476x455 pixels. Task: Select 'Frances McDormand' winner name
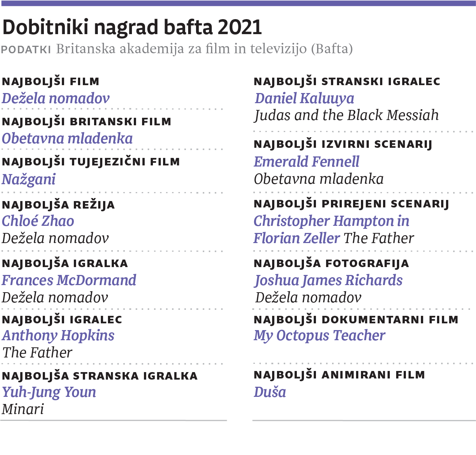click(x=69, y=280)
